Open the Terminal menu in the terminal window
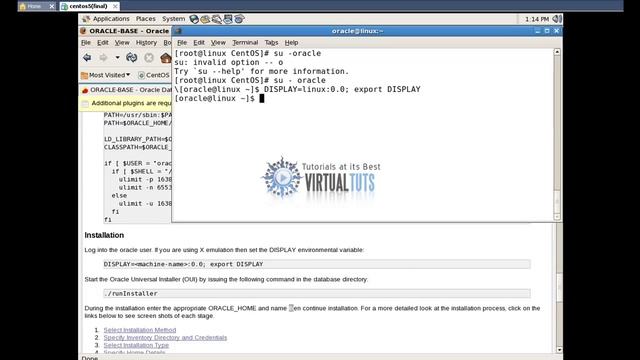 click(245, 42)
